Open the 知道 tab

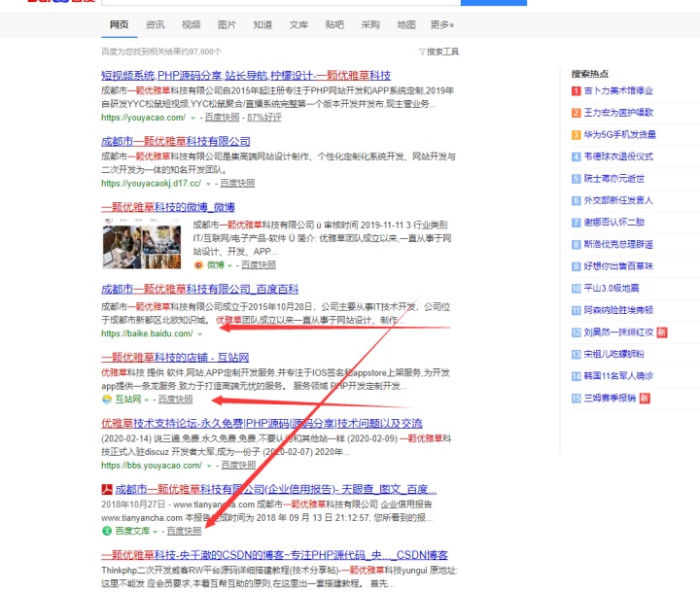coord(262,25)
